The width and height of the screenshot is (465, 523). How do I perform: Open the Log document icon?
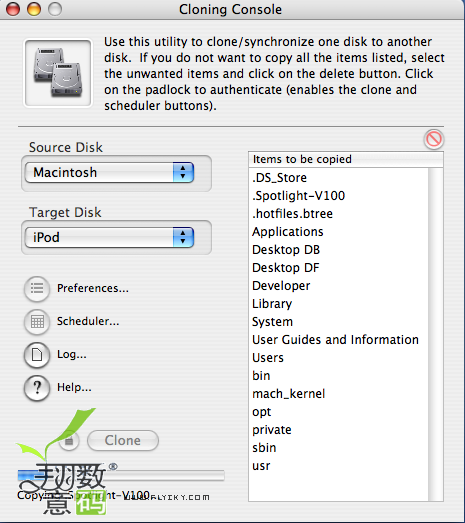[37, 355]
